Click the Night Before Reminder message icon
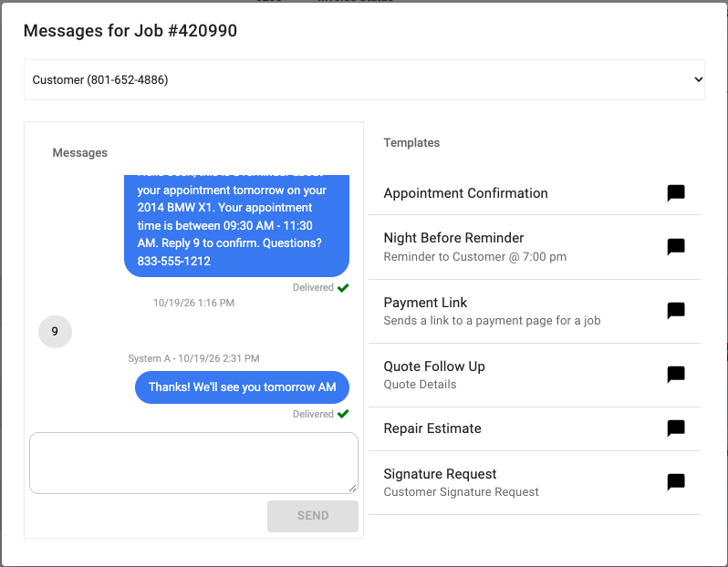 675,247
